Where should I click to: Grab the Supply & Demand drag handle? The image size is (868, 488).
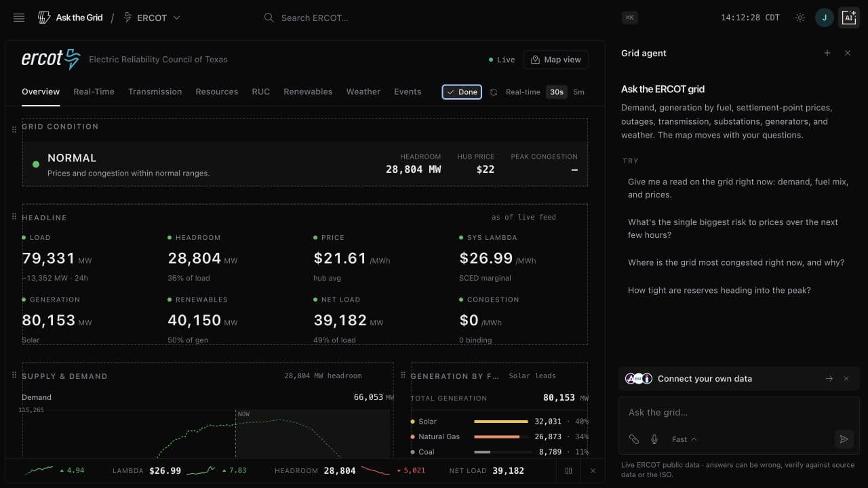point(14,375)
